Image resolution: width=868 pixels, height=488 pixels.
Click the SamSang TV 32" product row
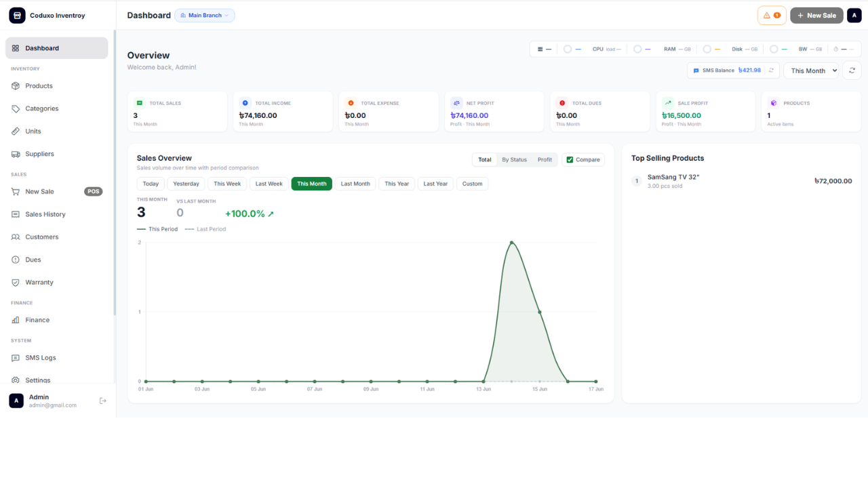point(741,181)
